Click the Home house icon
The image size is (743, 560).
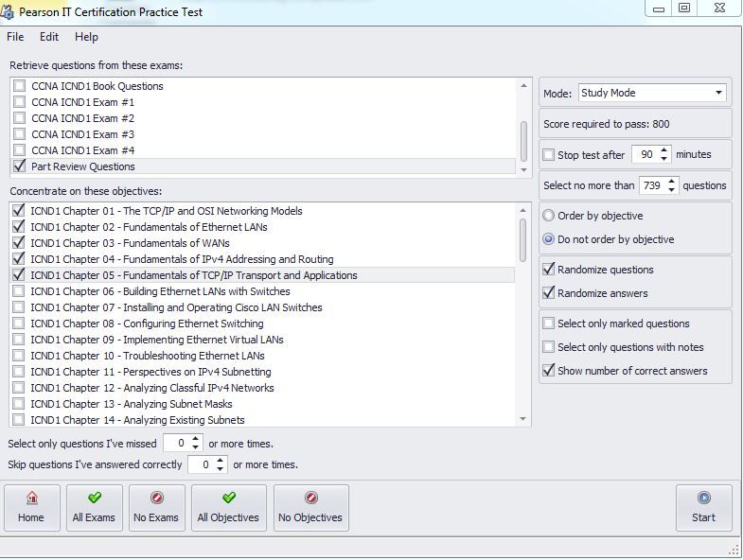point(32,498)
